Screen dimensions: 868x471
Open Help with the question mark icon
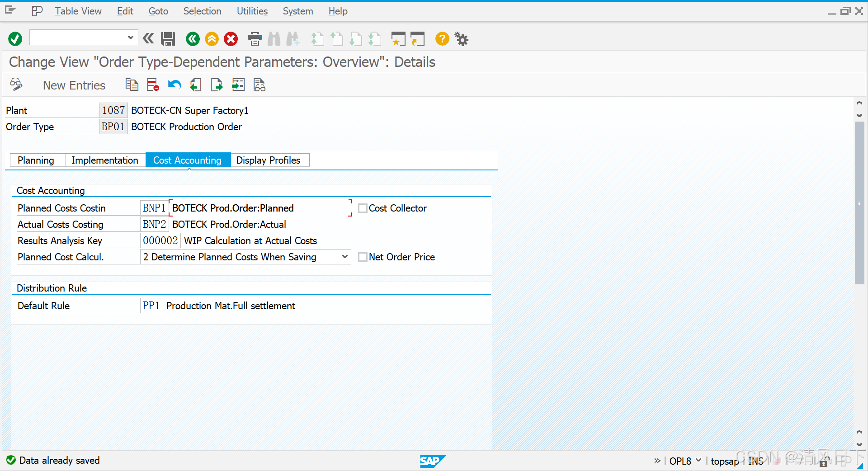(442, 39)
